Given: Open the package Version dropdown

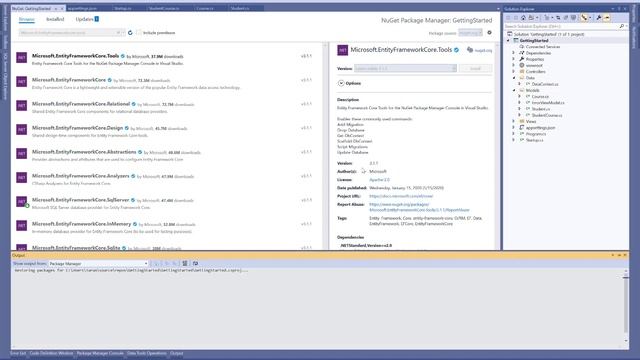Looking at the screenshot, I should [x=405, y=69].
